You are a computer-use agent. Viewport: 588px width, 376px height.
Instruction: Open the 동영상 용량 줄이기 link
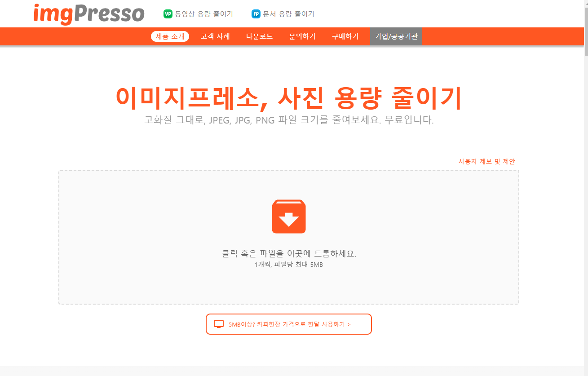[204, 14]
